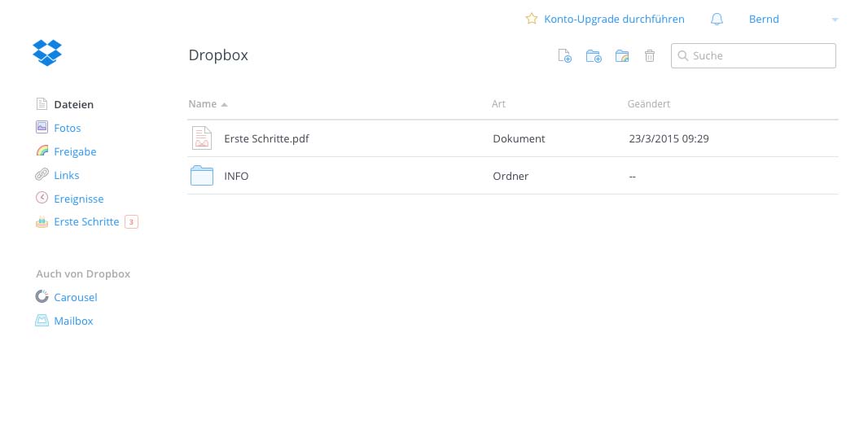Sort by Name column header
Screen dimensions: 868x446
(x=202, y=104)
